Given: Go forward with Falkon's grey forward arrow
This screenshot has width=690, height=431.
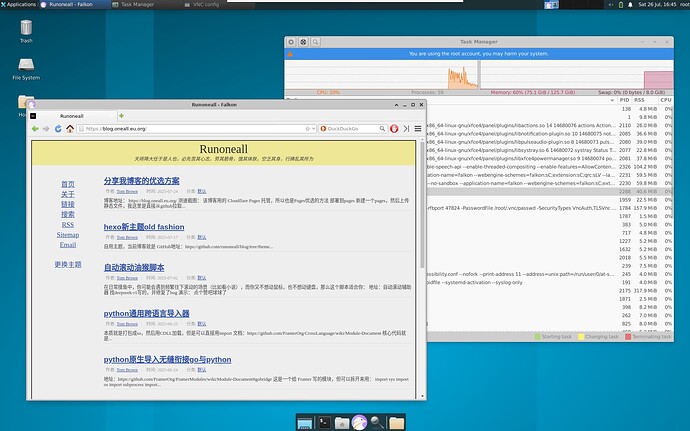Looking at the screenshot, I should (46, 129).
